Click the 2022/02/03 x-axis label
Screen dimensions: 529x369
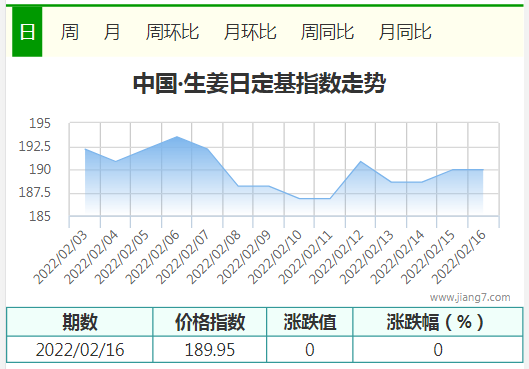[x=60, y=257]
